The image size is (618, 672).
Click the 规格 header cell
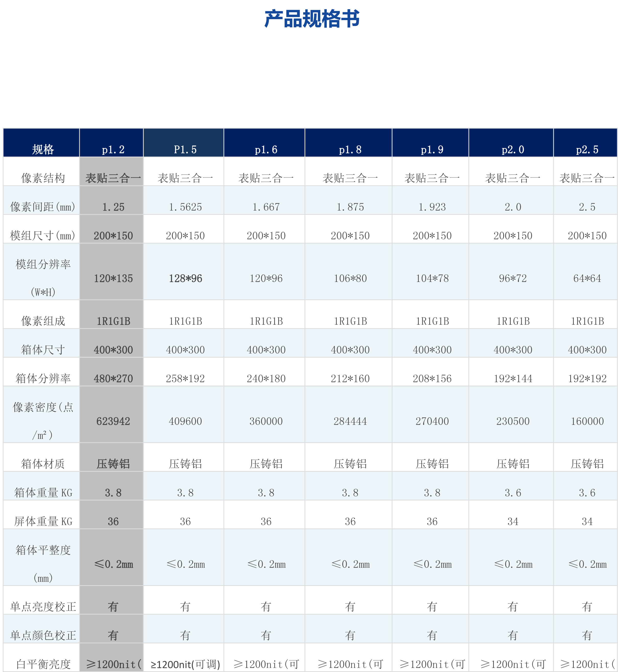tap(43, 149)
